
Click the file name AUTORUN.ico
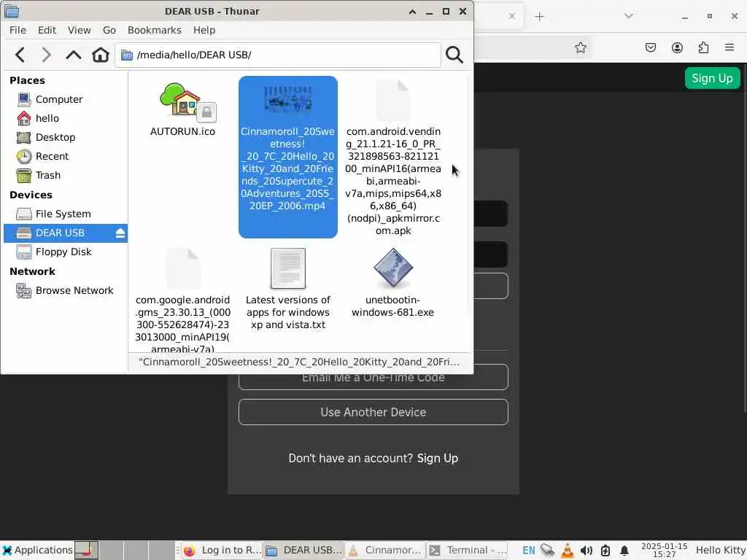click(x=182, y=131)
